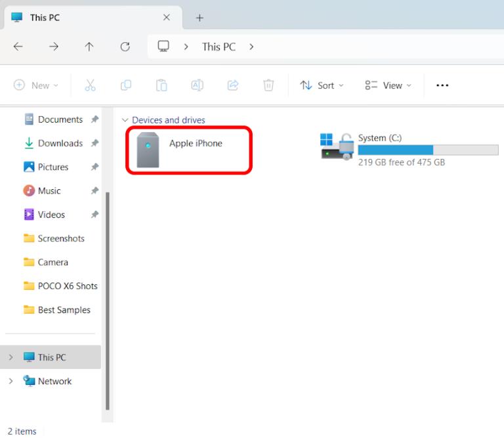This screenshot has height=438, width=504.
Task: Open a new tab with plus button
Action: tap(199, 18)
